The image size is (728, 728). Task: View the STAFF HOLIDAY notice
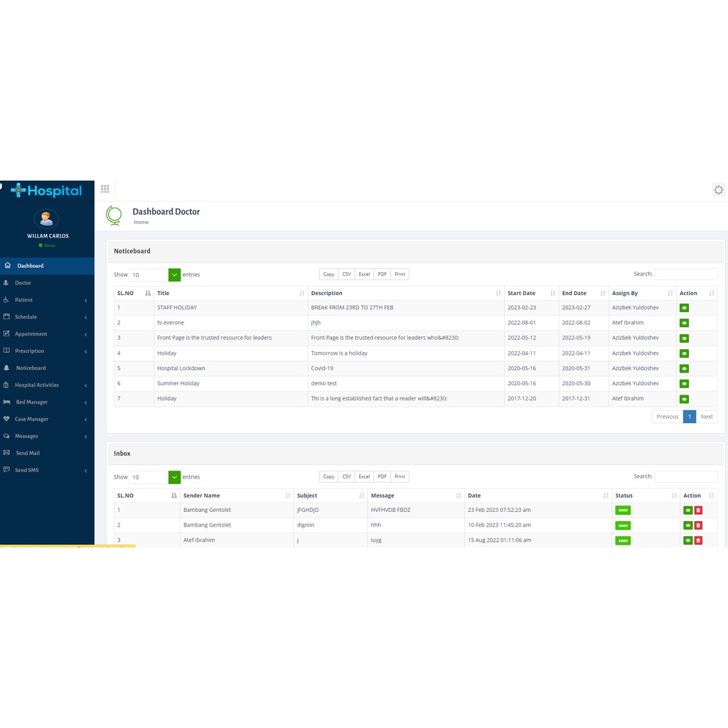pyautogui.click(x=684, y=308)
